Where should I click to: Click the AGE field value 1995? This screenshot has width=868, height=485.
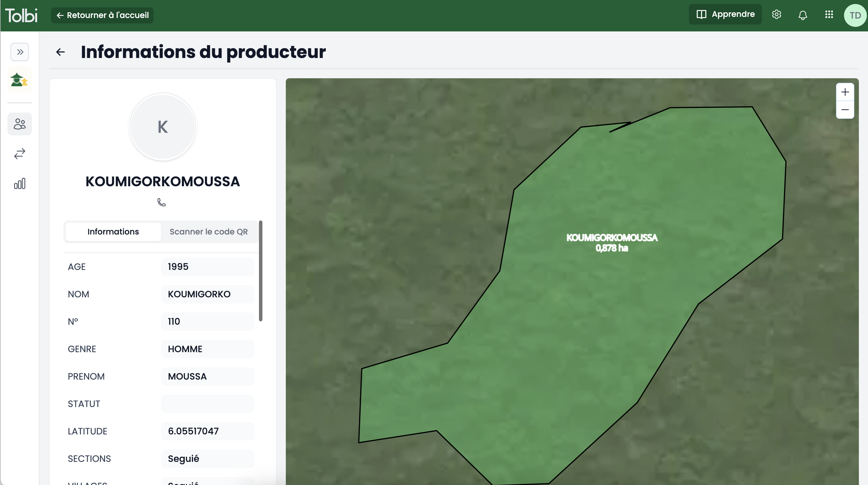coord(208,266)
